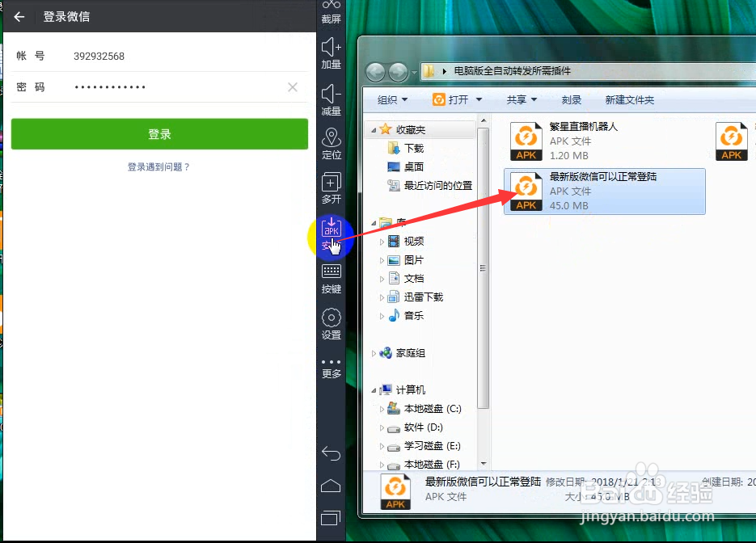Screen dimensions: 756x543
Task: Click the navigation pane scroll up arrow
Action: click(484, 120)
